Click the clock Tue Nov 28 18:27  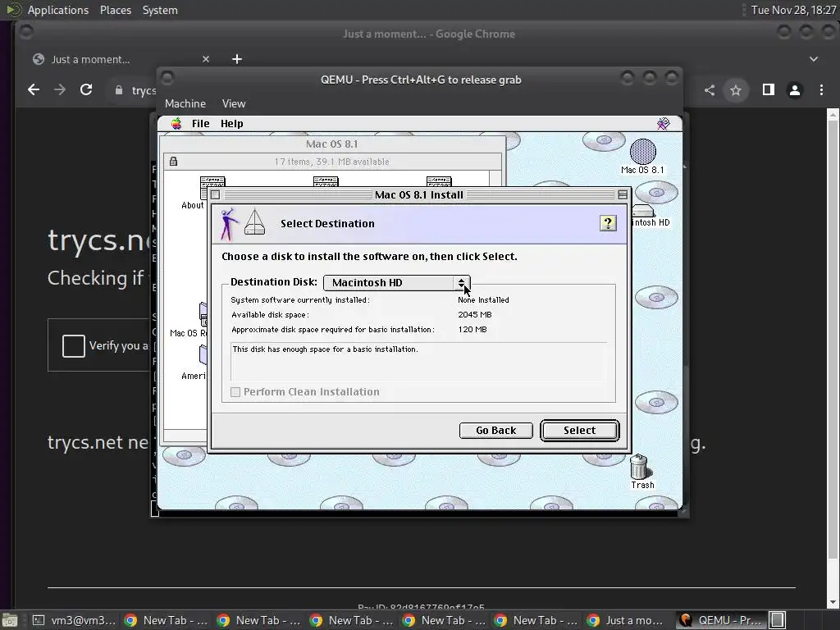(x=793, y=10)
